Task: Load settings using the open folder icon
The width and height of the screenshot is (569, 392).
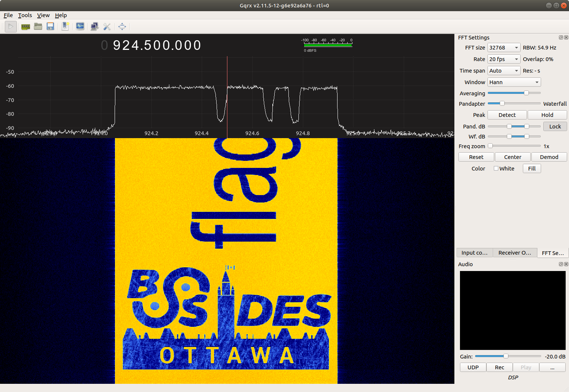Action: coord(38,26)
